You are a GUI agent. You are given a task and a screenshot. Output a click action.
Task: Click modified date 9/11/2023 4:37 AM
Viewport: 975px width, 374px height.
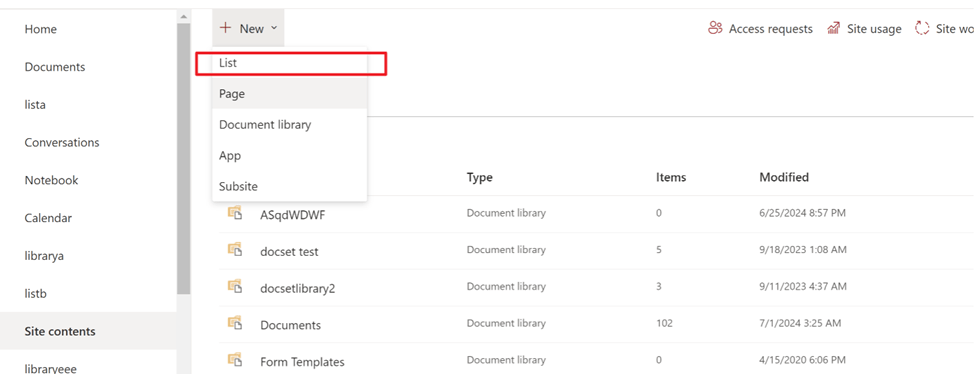(x=803, y=287)
